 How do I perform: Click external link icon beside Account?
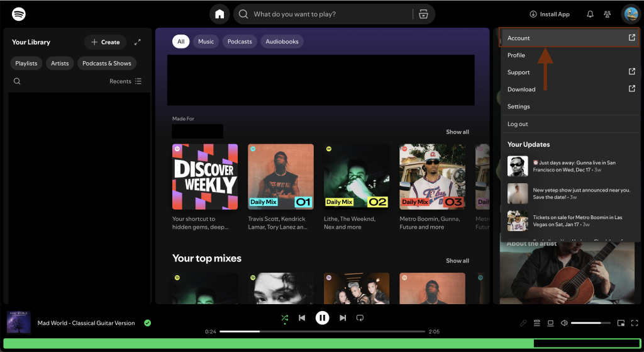coord(631,37)
